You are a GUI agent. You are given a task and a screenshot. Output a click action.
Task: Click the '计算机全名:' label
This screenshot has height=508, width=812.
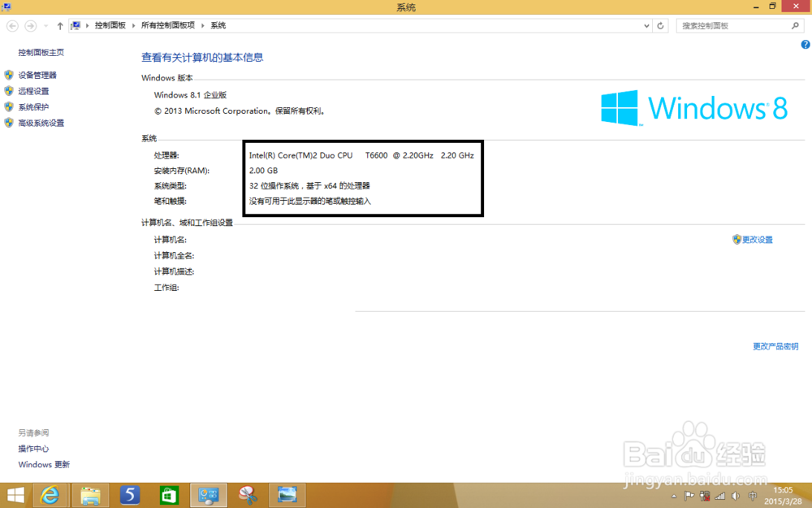coord(174,255)
